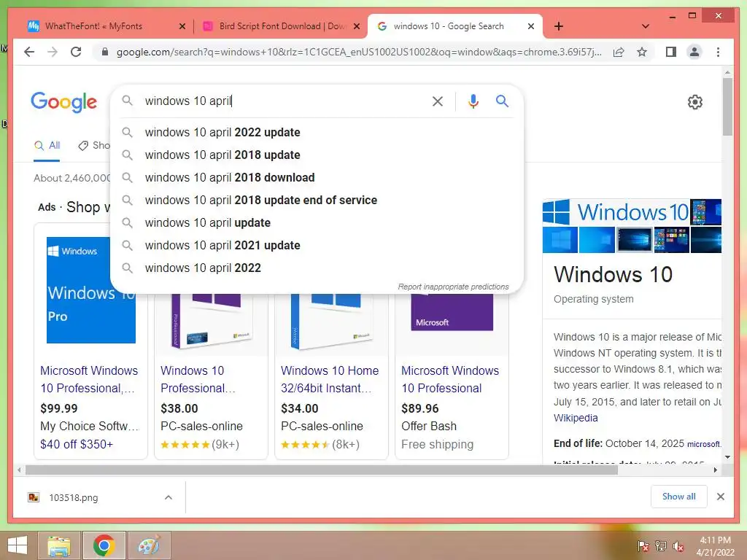Click the forward navigation arrow

point(53,52)
